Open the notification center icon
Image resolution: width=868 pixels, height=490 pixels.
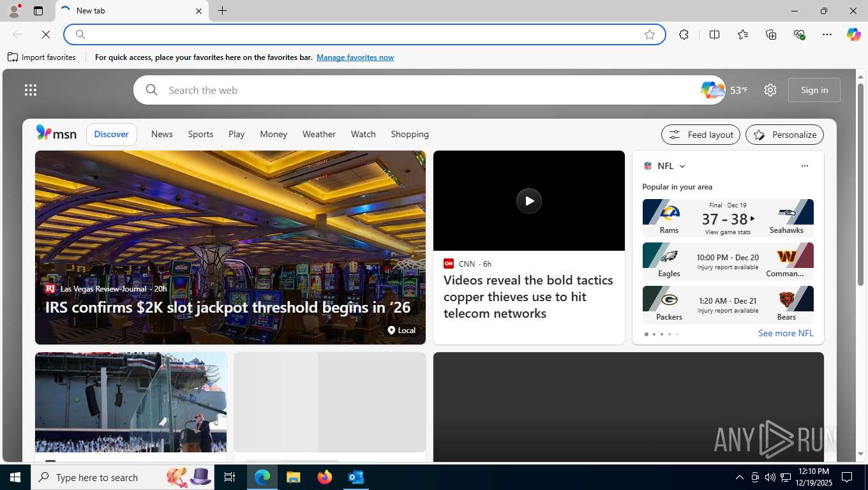coord(847,477)
